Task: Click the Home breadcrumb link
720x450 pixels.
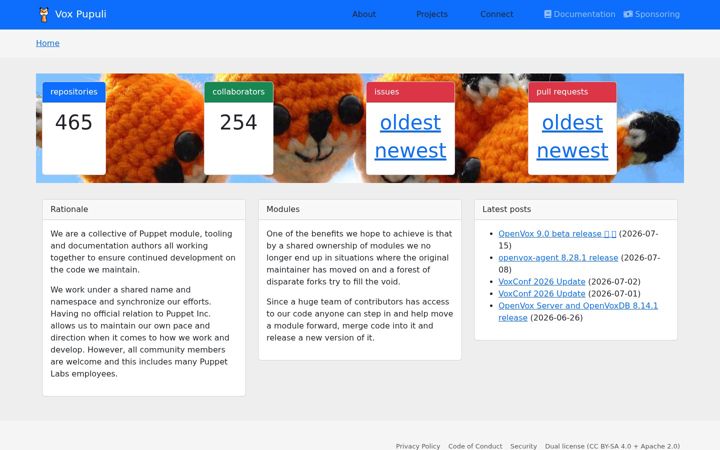Action: (48, 43)
